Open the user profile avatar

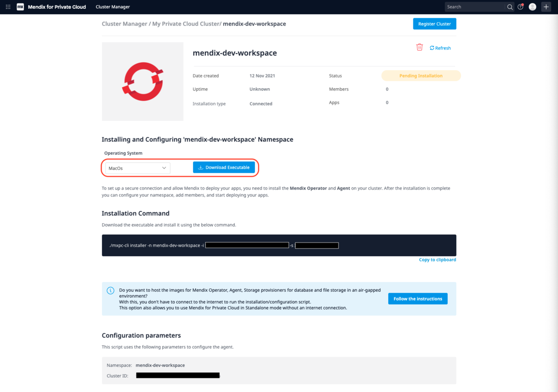pyautogui.click(x=532, y=7)
